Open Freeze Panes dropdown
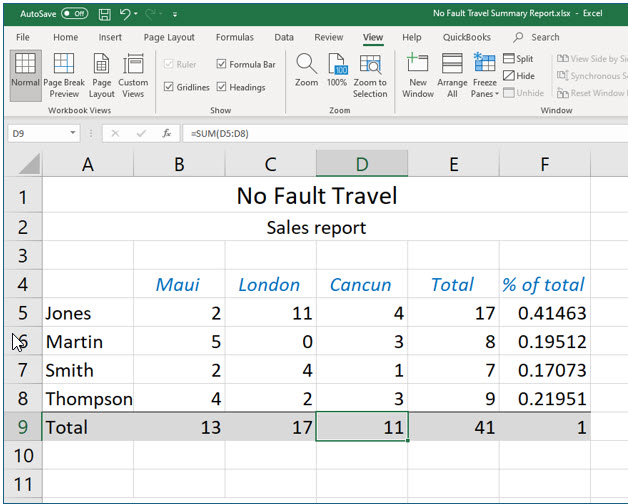 click(485, 75)
